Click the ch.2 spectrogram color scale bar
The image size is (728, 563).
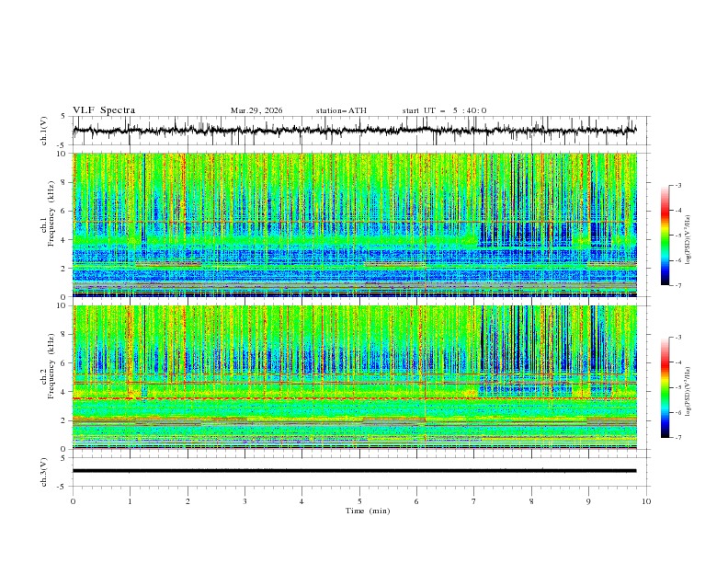pyautogui.click(x=665, y=387)
